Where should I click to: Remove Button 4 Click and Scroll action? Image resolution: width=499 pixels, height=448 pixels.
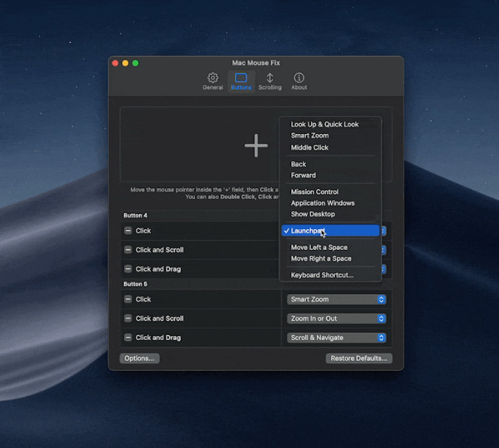(128, 250)
